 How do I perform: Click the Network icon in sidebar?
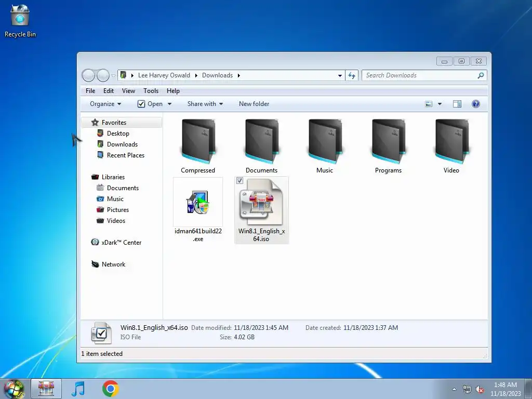95,264
